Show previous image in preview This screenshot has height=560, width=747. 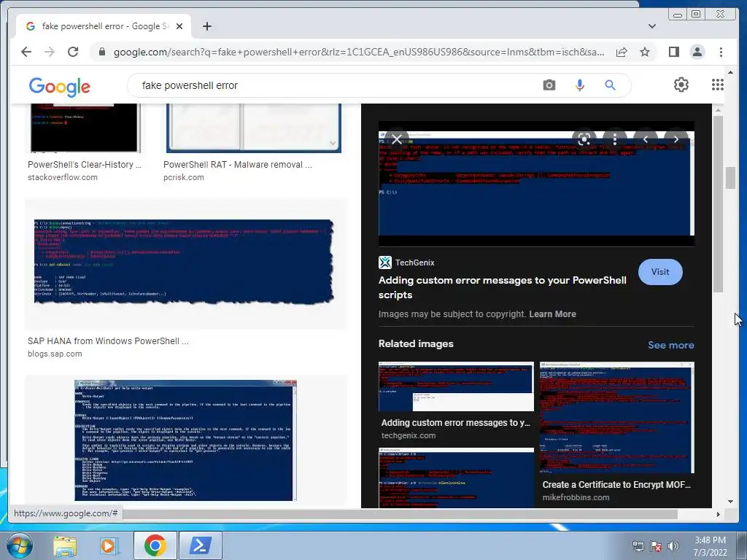coord(646,139)
